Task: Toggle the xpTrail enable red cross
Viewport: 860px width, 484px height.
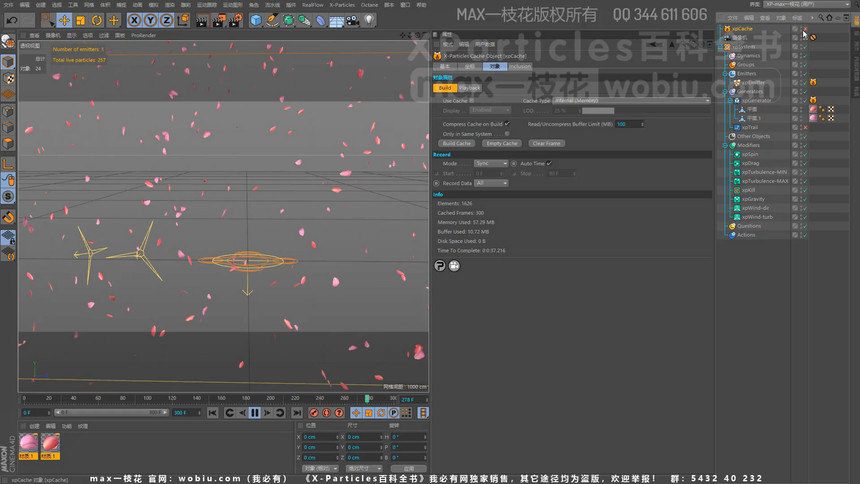Action: 805,127
